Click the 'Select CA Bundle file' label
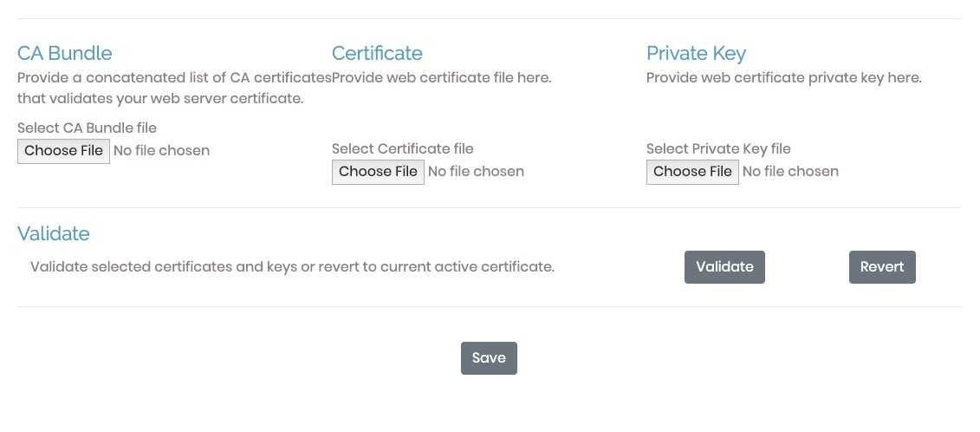980x432 pixels. (87, 128)
